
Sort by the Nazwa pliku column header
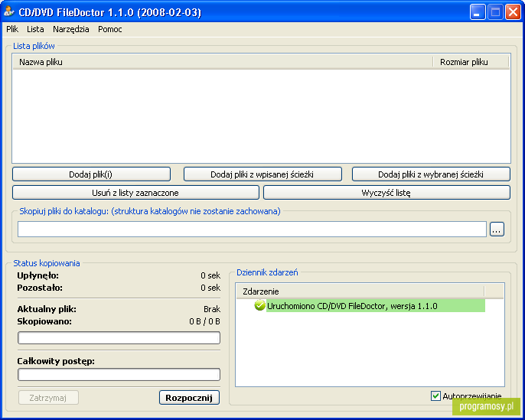(223, 62)
